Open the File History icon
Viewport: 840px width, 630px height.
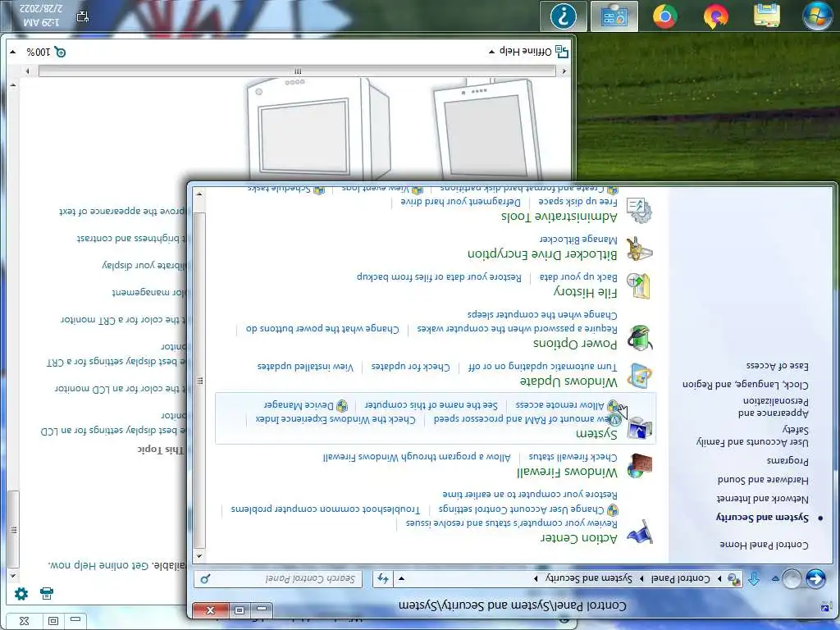point(638,286)
